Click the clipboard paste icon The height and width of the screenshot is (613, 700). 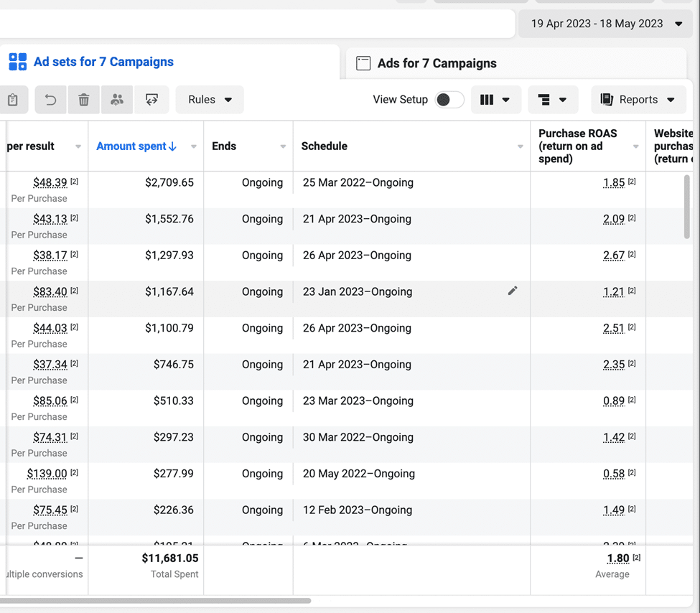(13, 100)
